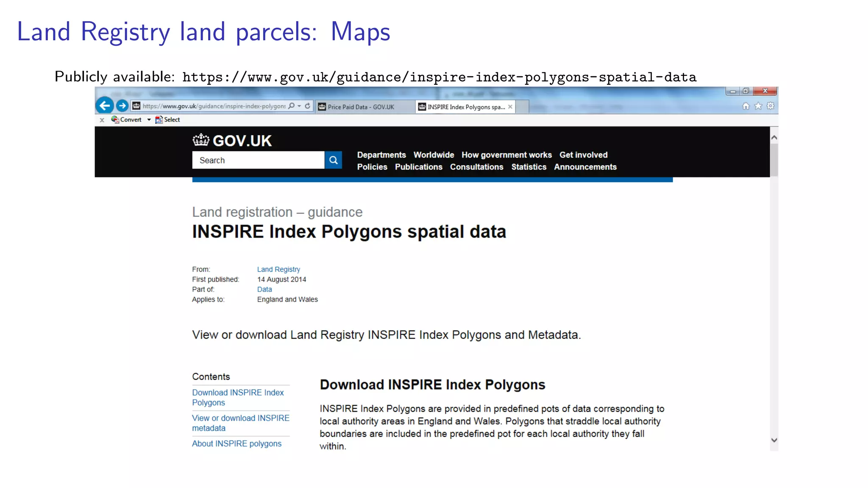Open About INSPIRE polygons contents link
This screenshot has width=868, height=488.
click(x=236, y=444)
